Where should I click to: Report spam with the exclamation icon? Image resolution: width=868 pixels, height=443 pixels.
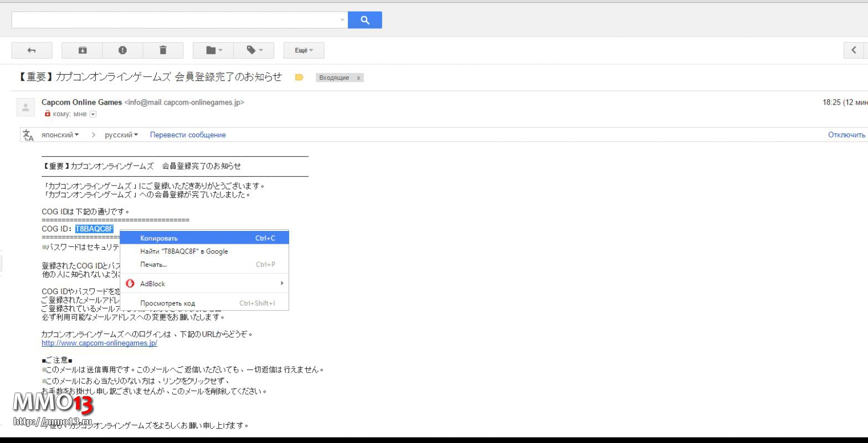tap(122, 50)
